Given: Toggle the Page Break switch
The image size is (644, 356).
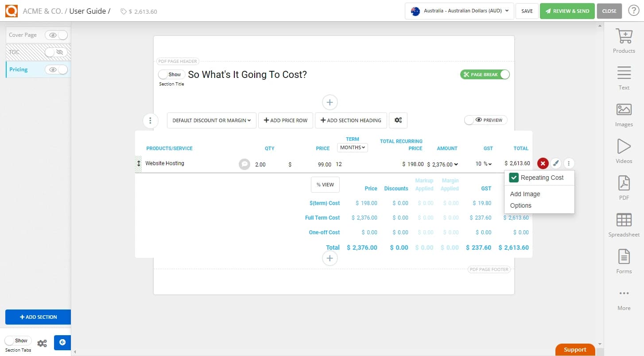Looking at the screenshot, I should (x=485, y=74).
